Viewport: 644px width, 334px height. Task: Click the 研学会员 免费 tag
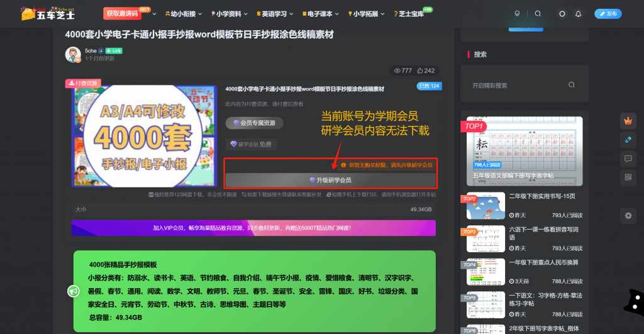click(251, 144)
